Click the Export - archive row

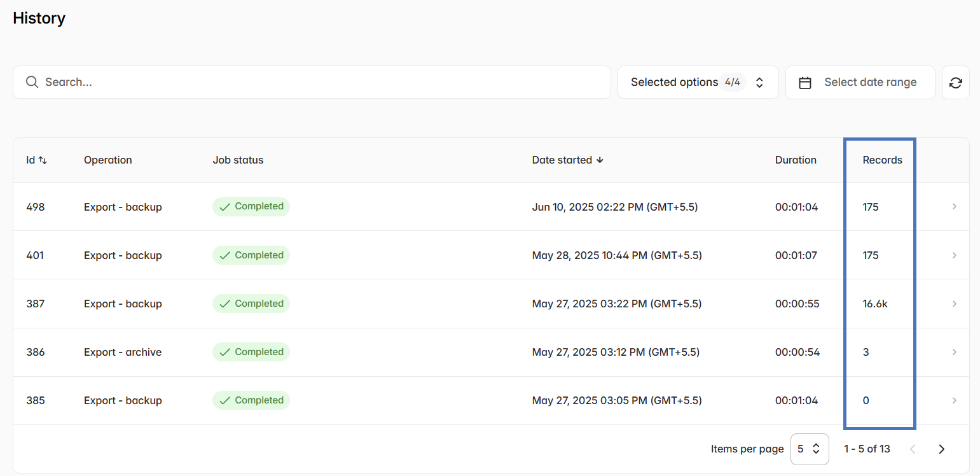click(x=123, y=352)
